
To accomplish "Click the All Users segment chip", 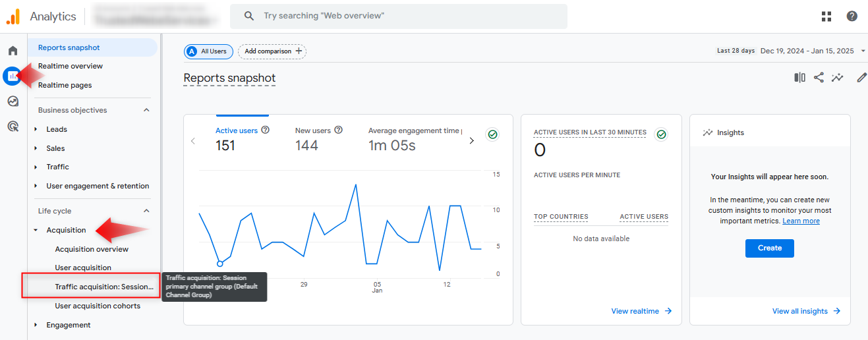I will (x=208, y=51).
